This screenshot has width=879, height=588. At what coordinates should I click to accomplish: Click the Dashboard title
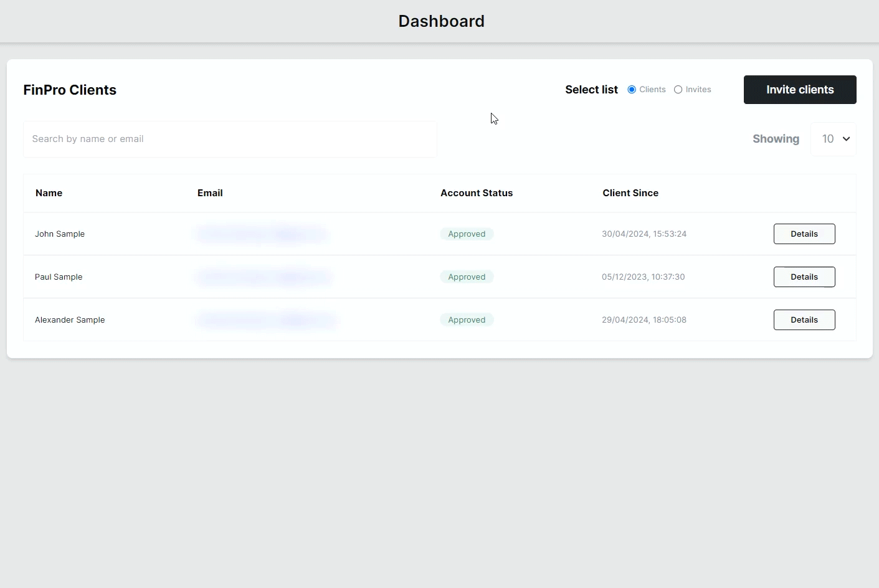point(441,21)
